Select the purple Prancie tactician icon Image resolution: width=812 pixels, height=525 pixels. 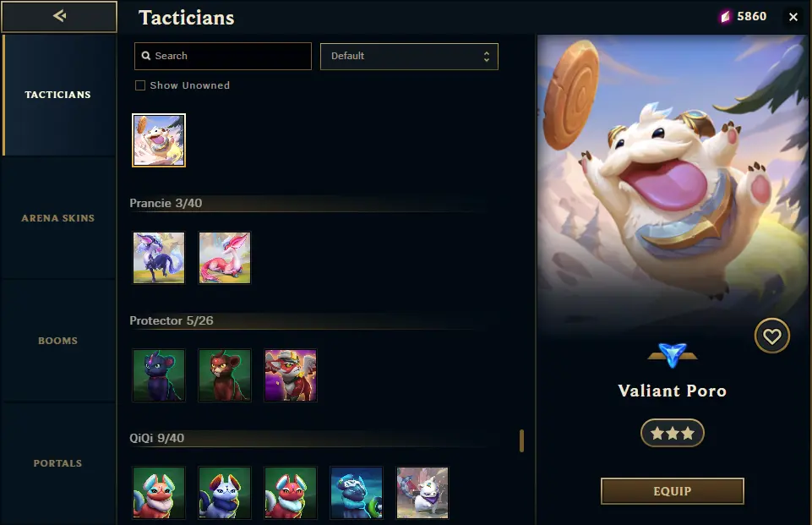(159, 258)
